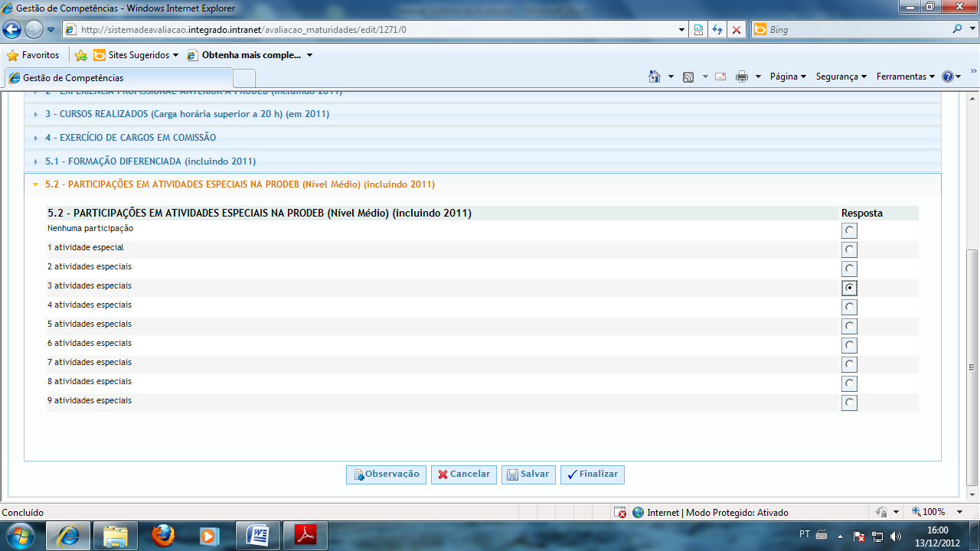980x551 pixels.
Task: Collapse section 5.2 - PARTICIPAÇÕES EM ATIVIDADES ESPECIAIS
Action: coord(482,184)
